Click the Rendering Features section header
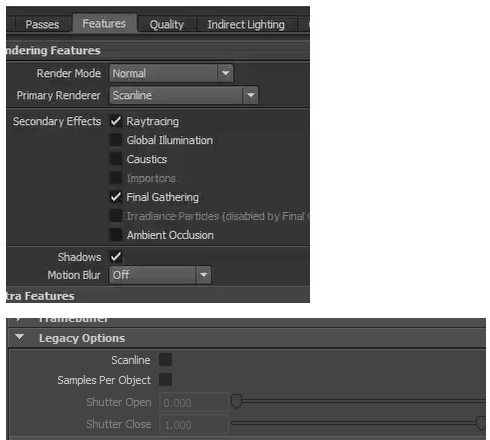This screenshot has width=490, height=440. (158, 51)
